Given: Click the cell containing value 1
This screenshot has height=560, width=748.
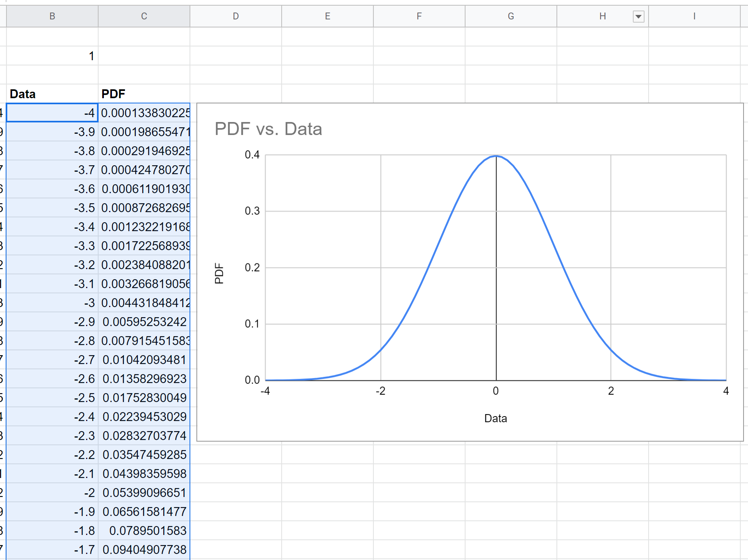Looking at the screenshot, I should tap(52, 56).
